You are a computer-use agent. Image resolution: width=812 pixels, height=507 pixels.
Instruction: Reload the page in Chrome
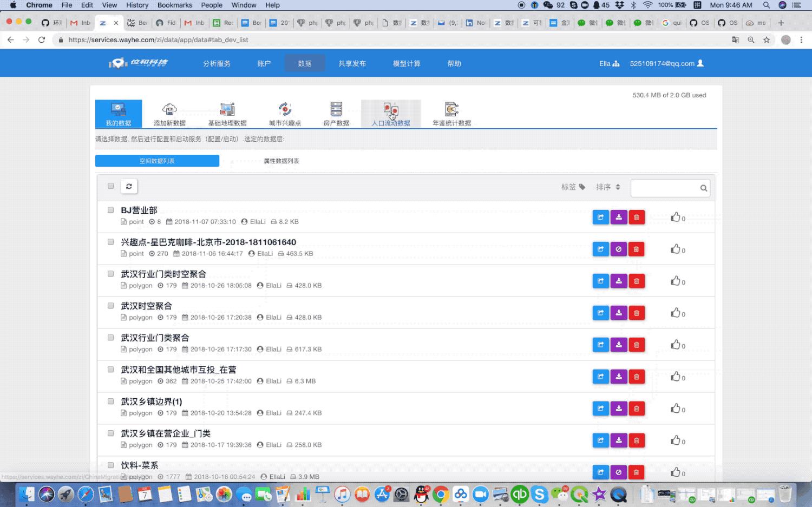(42, 39)
